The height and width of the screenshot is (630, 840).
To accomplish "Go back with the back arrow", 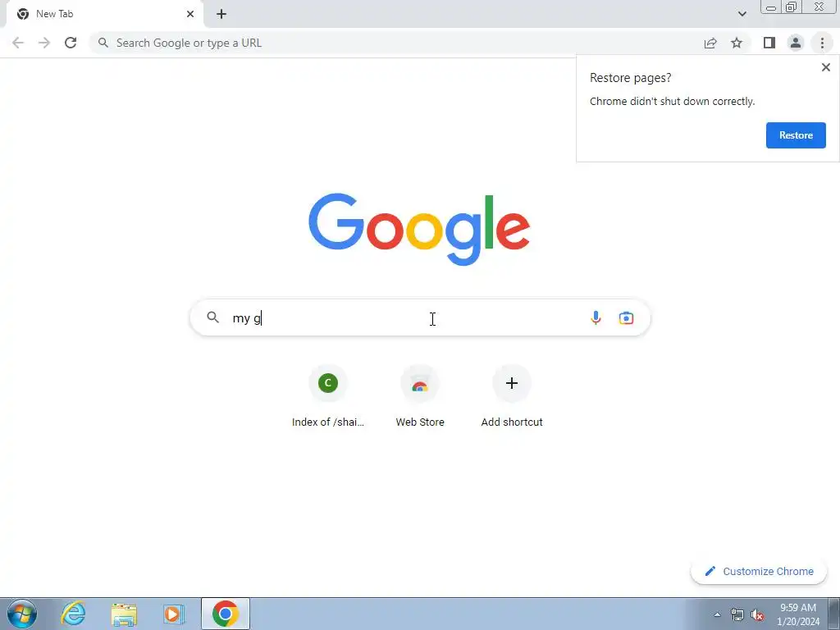I will pyautogui.click(x=18, y=43).
